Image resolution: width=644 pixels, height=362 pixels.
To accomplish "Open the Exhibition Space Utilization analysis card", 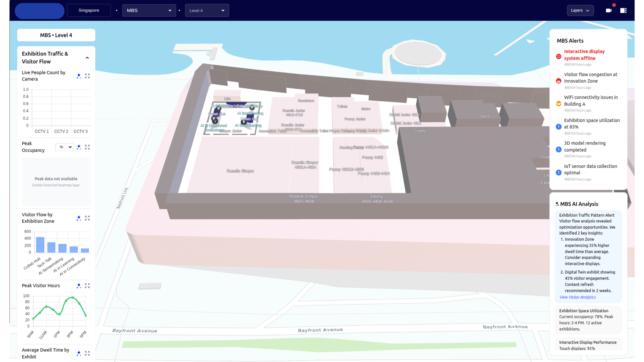I will [588, 320].
